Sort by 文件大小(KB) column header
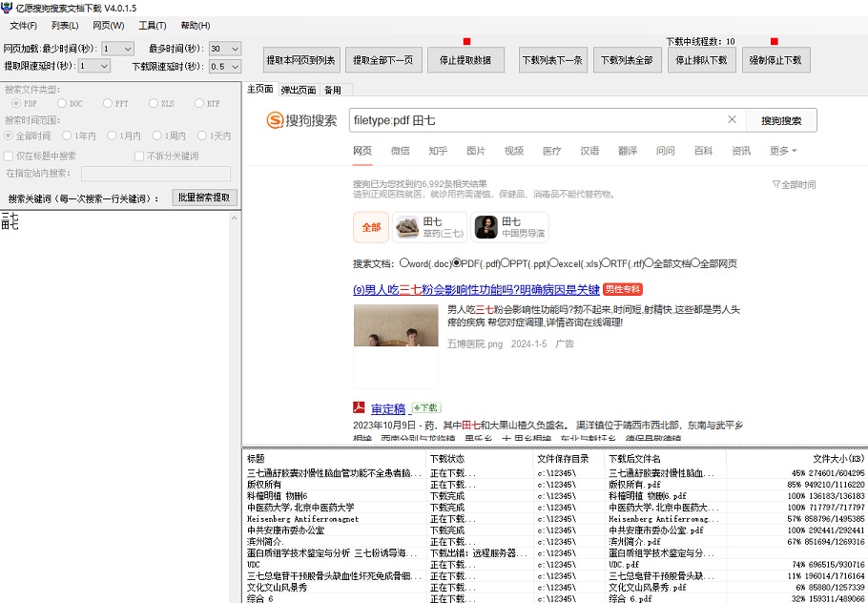 [x=796, y=459]
